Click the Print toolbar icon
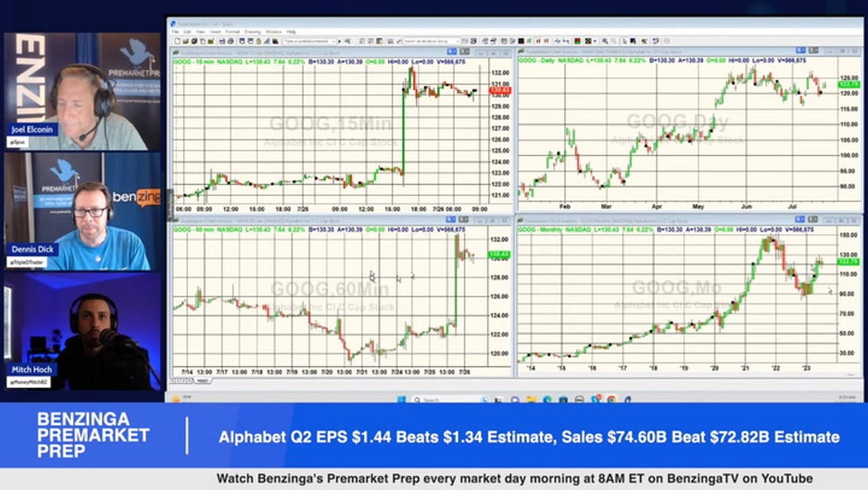 pos(231,41)
